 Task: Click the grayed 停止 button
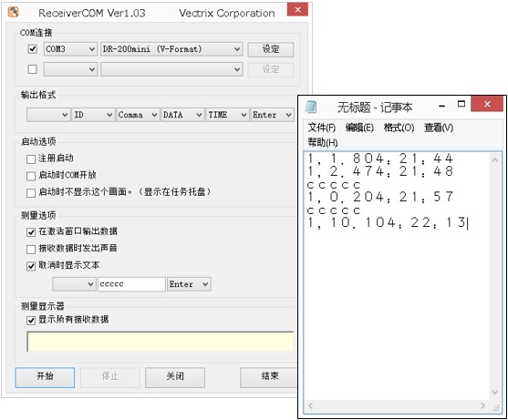[110, 377]
